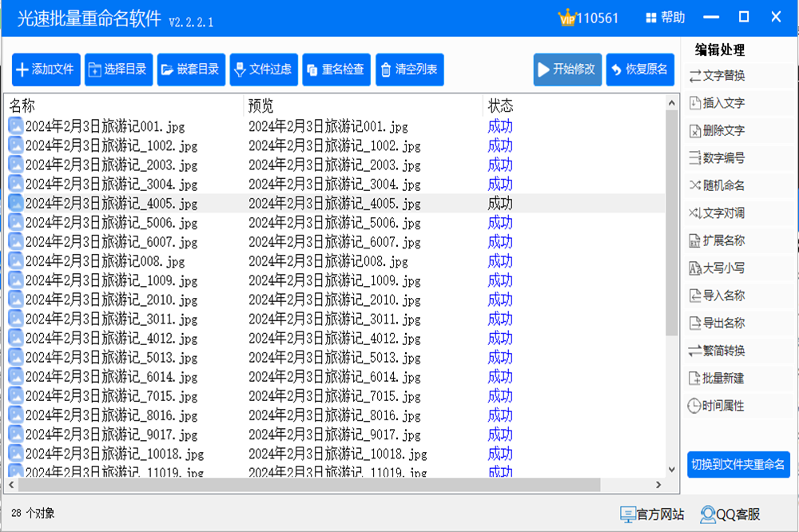799x532 pixels.
Task: Click the 添加文件 (Add Files) button
Action: [x=45, y=69]
